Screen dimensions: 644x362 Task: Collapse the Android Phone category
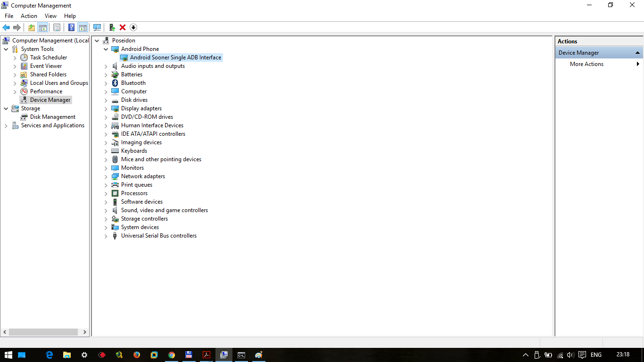(106, 49)
